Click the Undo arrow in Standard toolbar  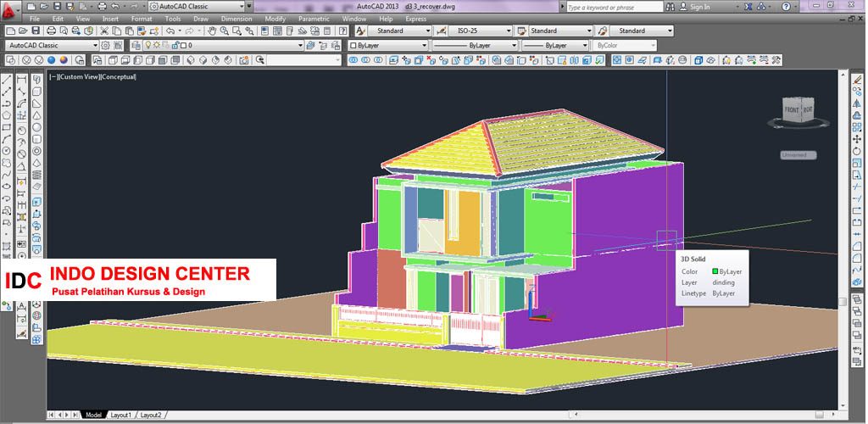click(170, 31)
